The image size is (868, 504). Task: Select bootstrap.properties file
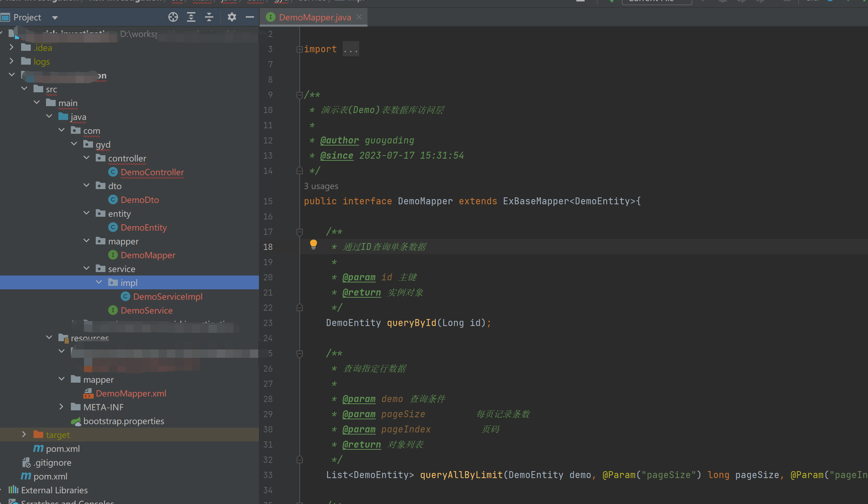pyautogui.click(x=123, y=421)
